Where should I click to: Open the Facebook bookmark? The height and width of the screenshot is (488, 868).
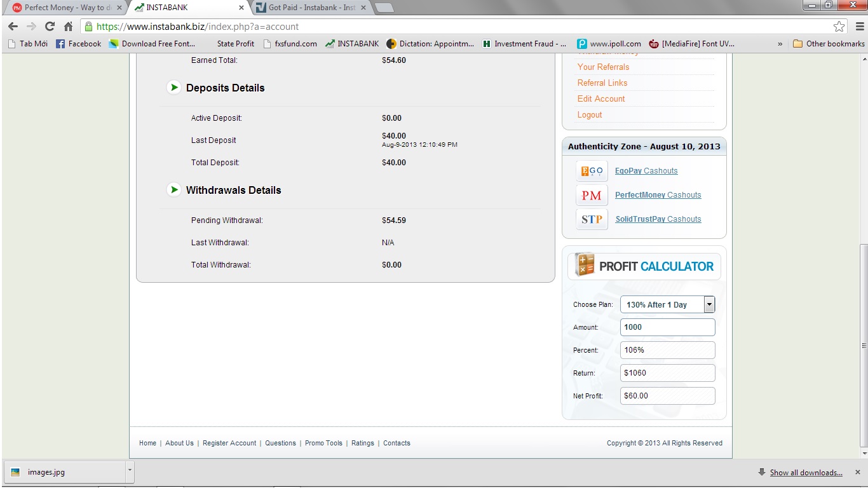coord(79,44)
